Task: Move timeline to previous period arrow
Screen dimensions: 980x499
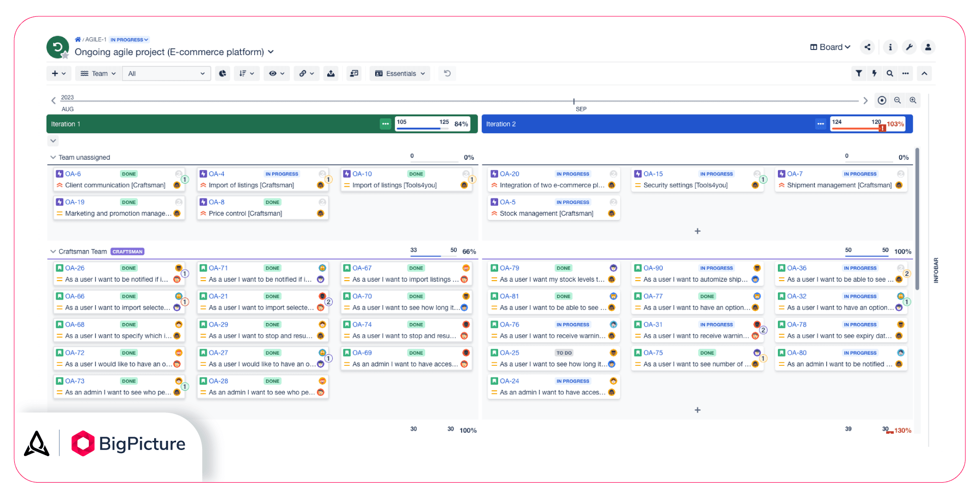Action: pos(53,101)
